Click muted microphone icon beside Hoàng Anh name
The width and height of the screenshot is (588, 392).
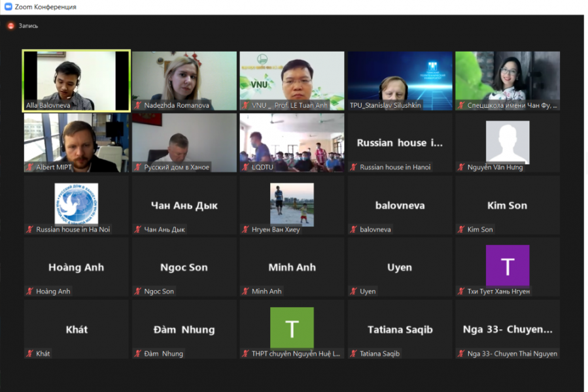(30, 292)
